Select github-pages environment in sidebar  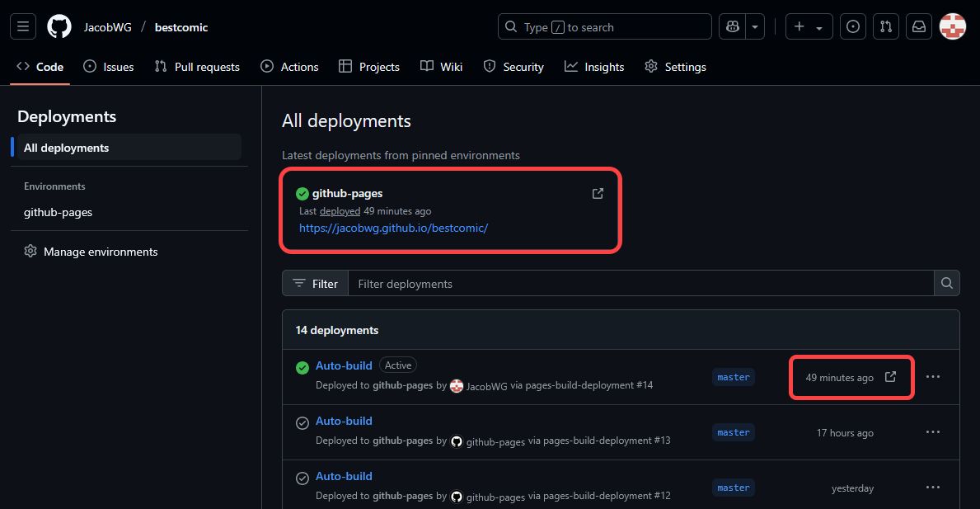click(x=58, y=212)
